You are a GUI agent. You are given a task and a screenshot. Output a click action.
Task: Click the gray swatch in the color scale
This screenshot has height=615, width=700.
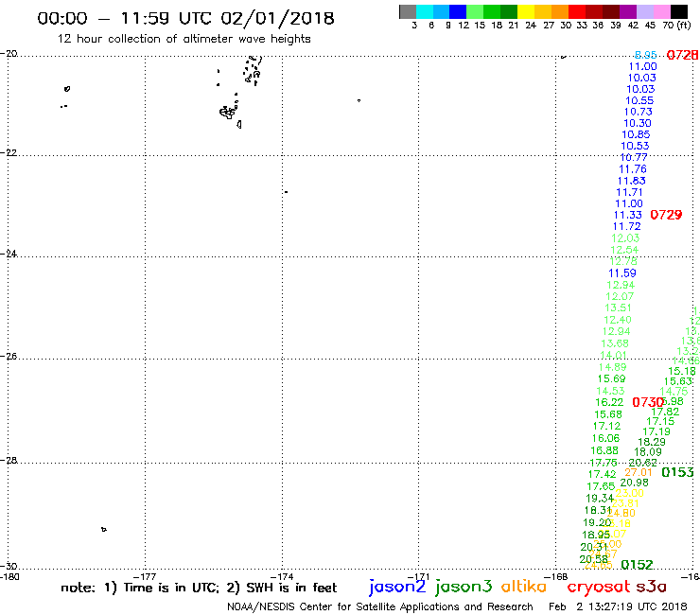408,11
